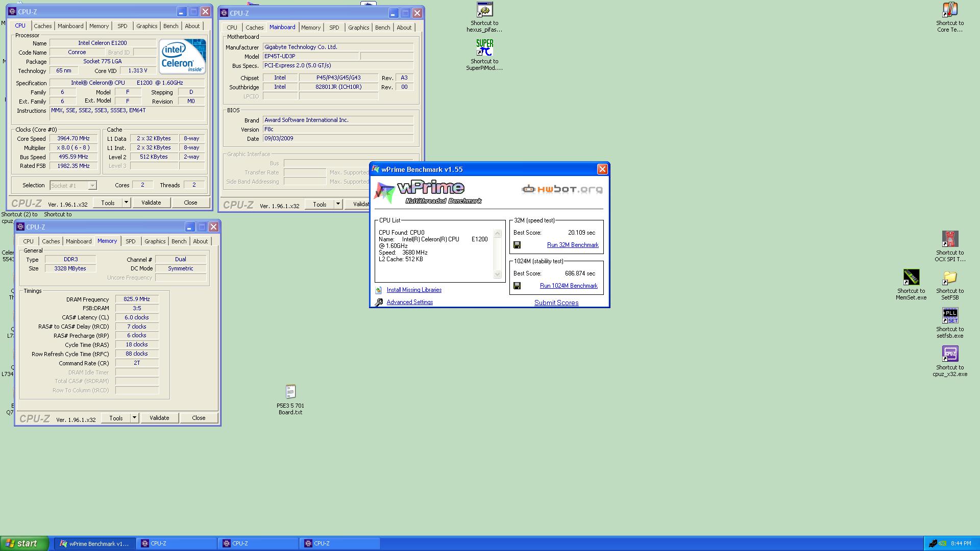The image size is (980, 551).
Task: Click the NVIDIA icon in system tray
Action: click(x=943, y=543)
